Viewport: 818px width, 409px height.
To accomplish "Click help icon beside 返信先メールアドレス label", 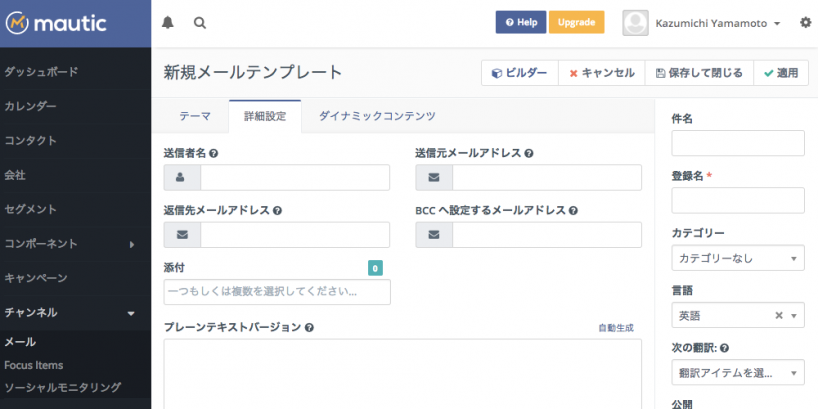I will coord(277,211).
